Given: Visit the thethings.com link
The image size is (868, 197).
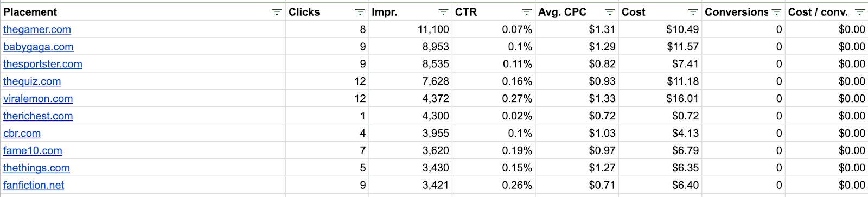Looking at the screenshot, I should [36, 168].
